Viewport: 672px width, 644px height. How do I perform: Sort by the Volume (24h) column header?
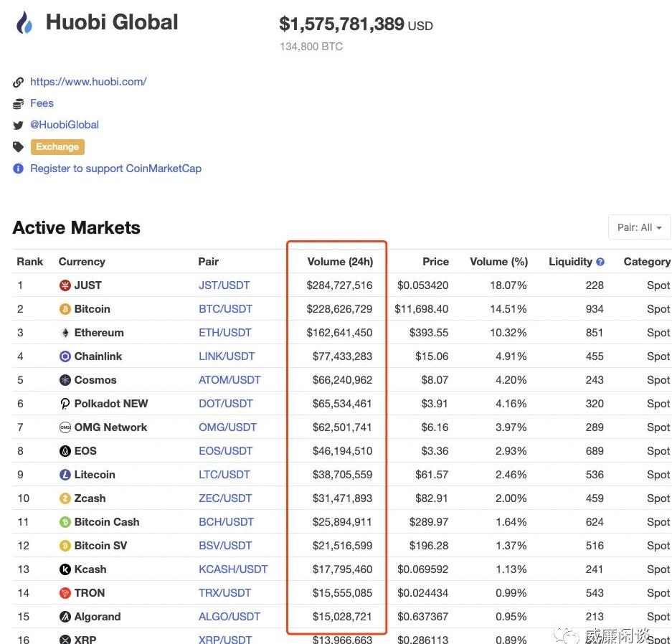point(340,262)
